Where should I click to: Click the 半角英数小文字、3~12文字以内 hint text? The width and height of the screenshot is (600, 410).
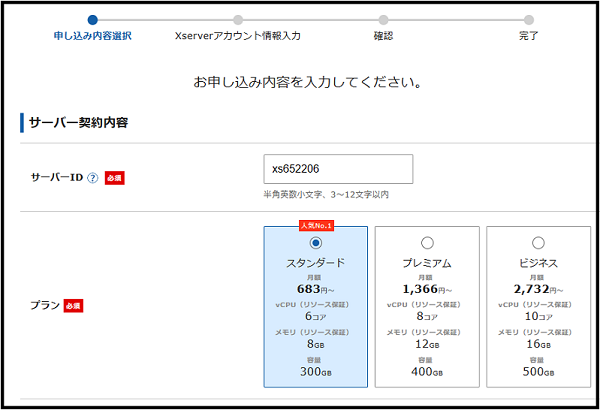click(326, 194)
